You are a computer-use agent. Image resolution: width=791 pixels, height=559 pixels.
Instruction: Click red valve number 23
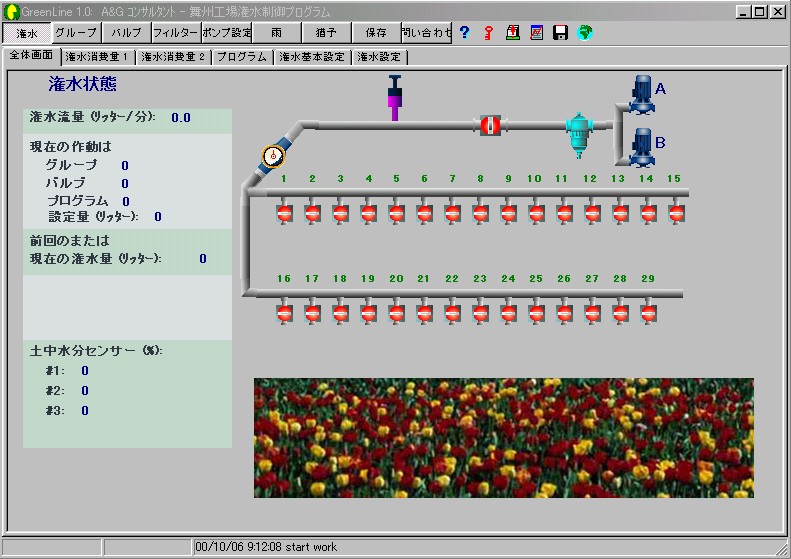481,313
